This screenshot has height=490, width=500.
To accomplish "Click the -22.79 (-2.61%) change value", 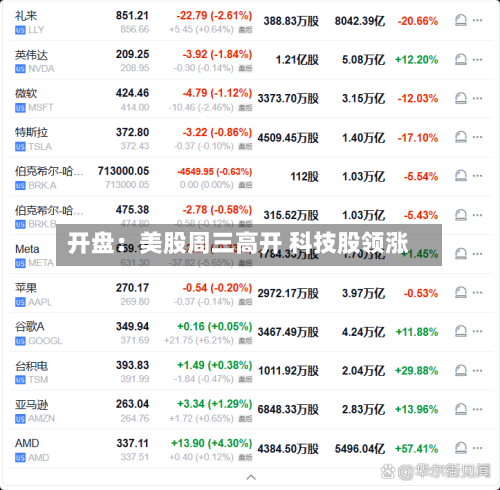I will (214, 15).
